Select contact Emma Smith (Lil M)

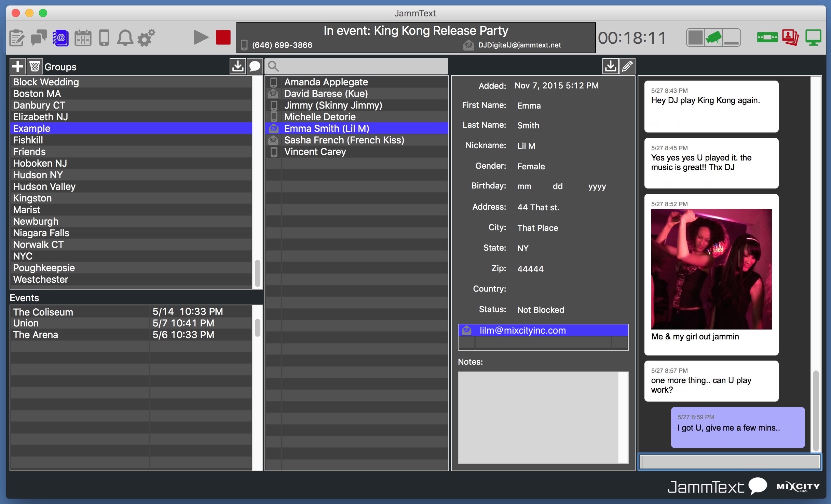tap(357, 128)
